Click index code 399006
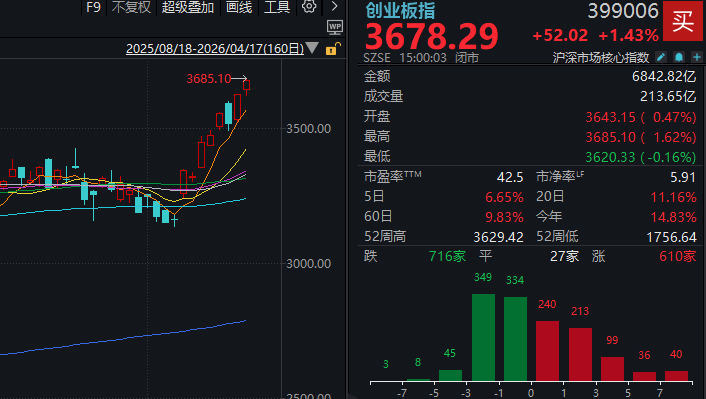This screenshot has height=399, width=706. pyautogui.click(x=623, y=11)
